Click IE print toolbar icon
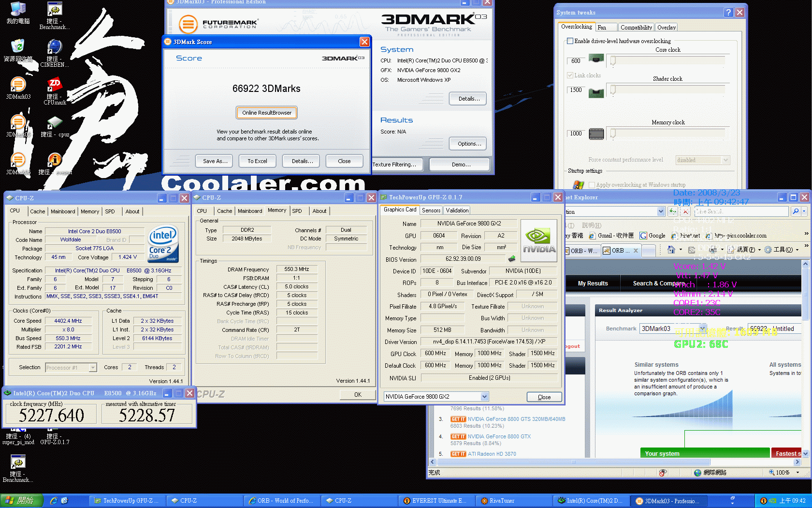This screenshot has width=812, height=508. [713, 250]
